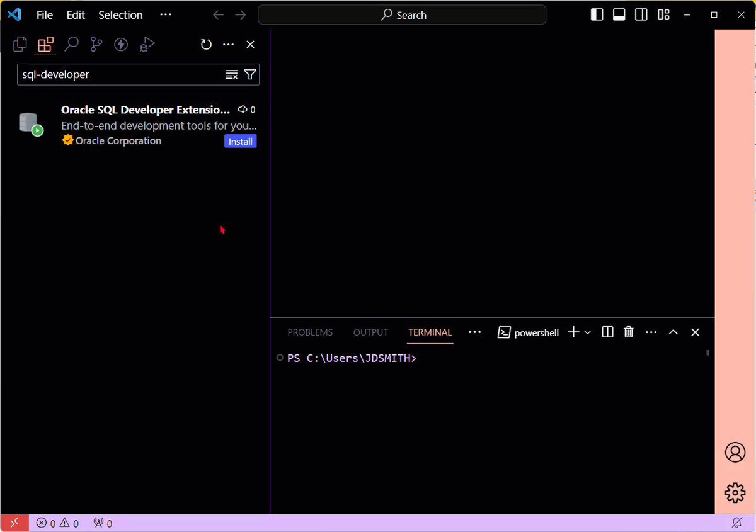Click the verified publisher badge

(67, 140)
